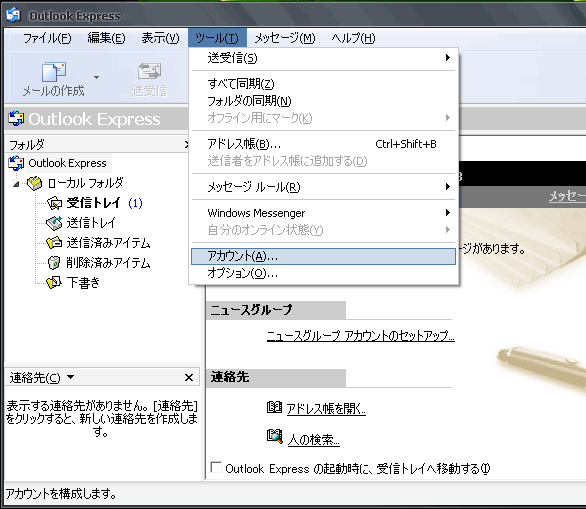The height and width of the screenshot is (509, 586).
Task: Click 送受信(S) submenu arrow
Action: 448,58
